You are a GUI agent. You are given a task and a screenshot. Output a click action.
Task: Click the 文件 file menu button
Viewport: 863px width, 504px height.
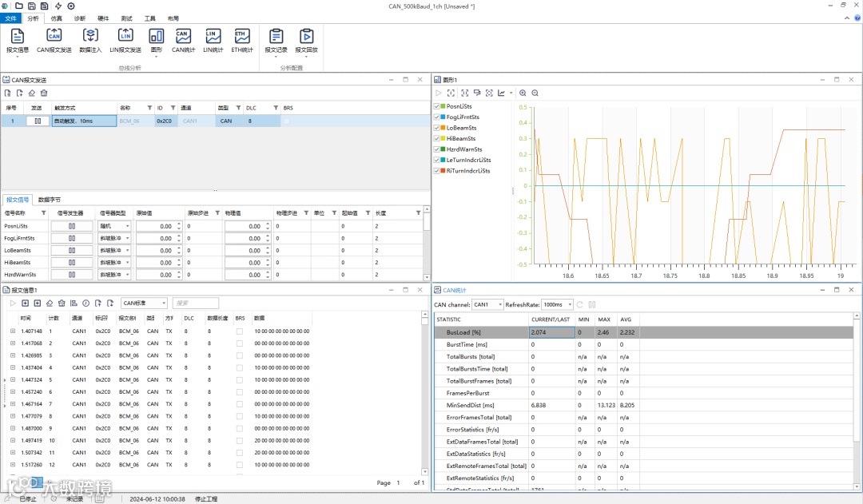11,18
